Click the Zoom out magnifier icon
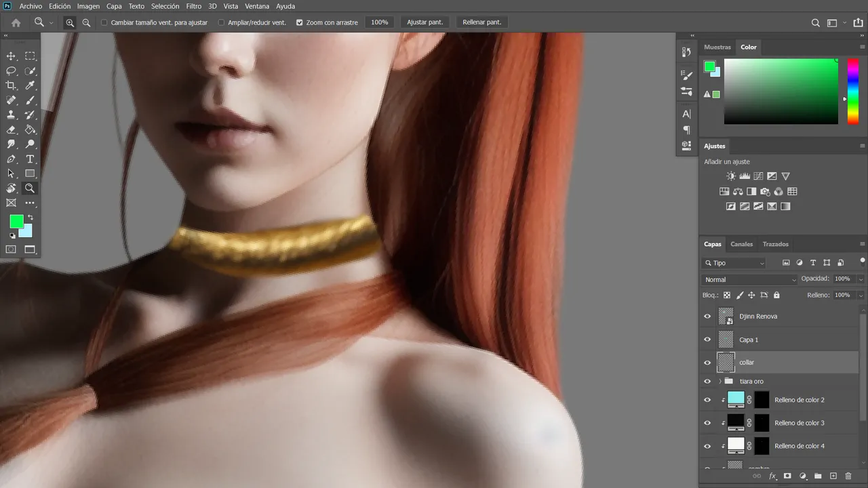Image resolution: width=868 pixels, height=488 pixels. point(86,22)
